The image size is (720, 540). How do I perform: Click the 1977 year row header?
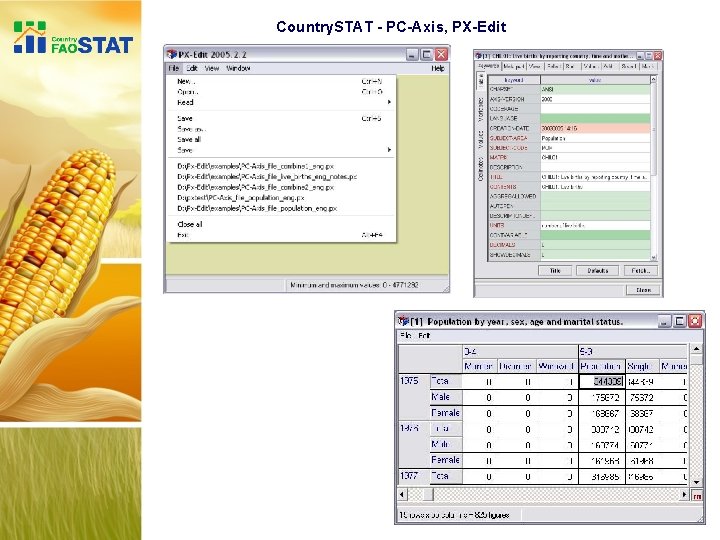(x=414, y=476)
